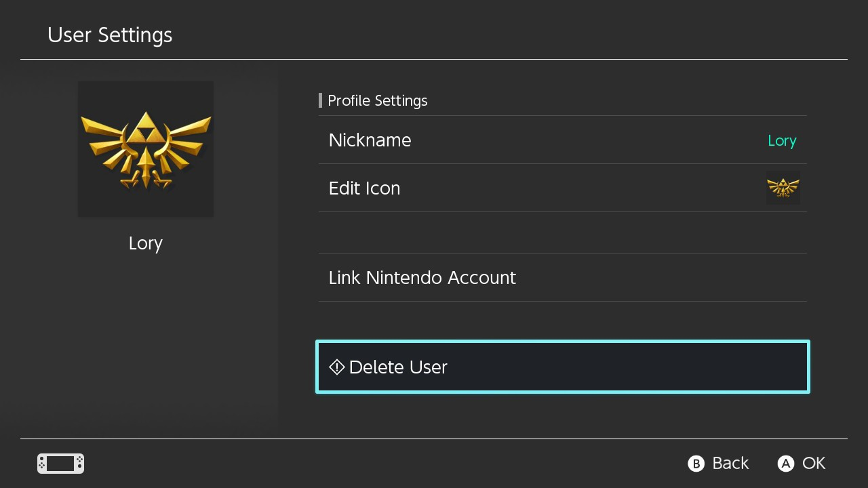
Task: Click the empty row below Edit Icon
Action: click(x=561, y=232)
